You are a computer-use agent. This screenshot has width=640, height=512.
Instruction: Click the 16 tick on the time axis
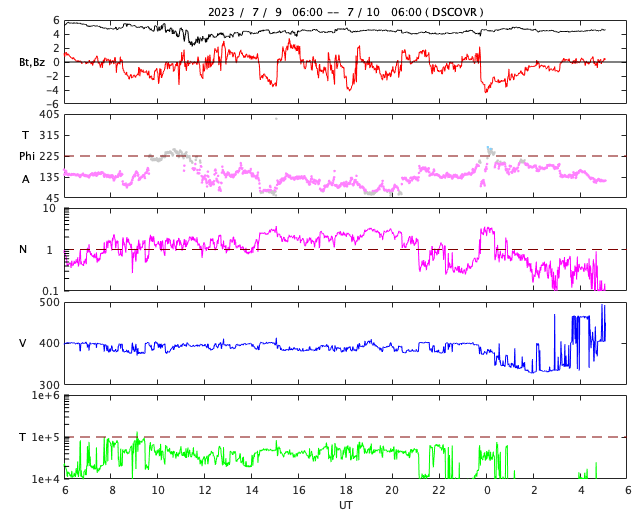point(299,491)
